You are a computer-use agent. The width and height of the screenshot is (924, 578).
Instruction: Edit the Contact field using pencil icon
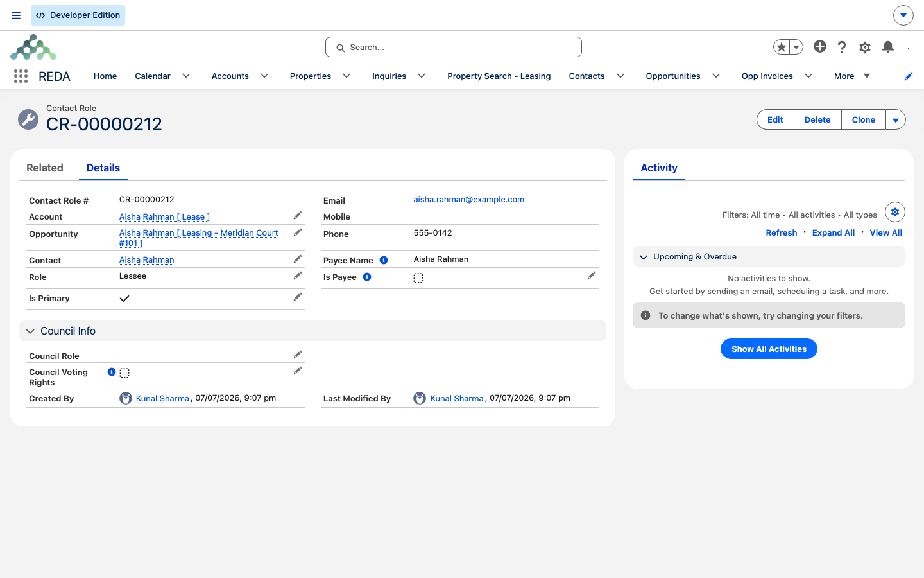pos(298,259)
